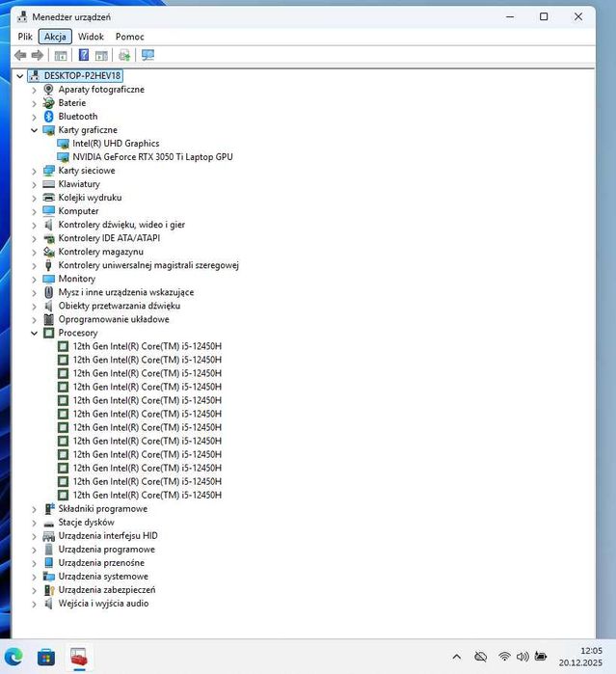Click the blue Help question-mark toolbar icon
Image resolution: width=616 pixels, height=674 pixels.
[x=84, y=55]
